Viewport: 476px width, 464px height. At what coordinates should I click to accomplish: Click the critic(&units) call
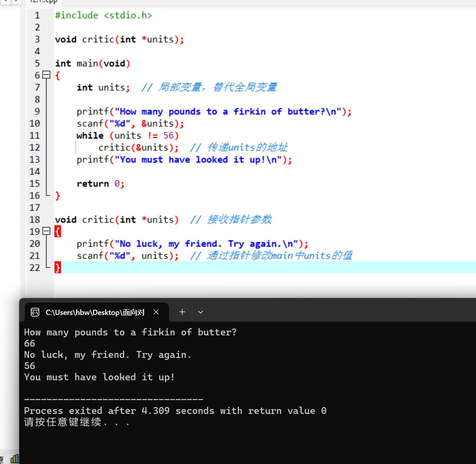click(139, 148)
